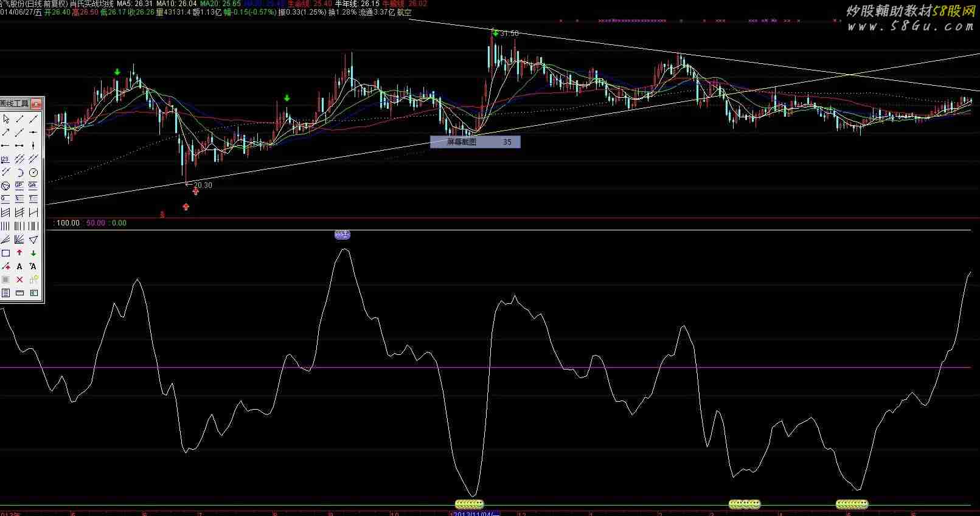Select the GP golden ratio line tool

19,186
